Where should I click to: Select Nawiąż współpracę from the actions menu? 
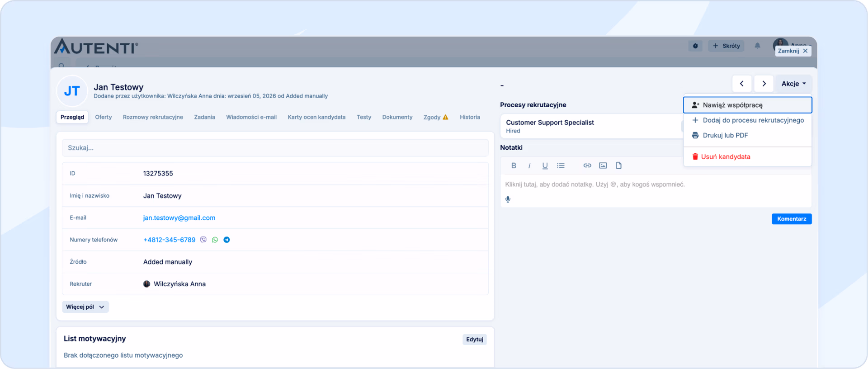coord(747,105)
